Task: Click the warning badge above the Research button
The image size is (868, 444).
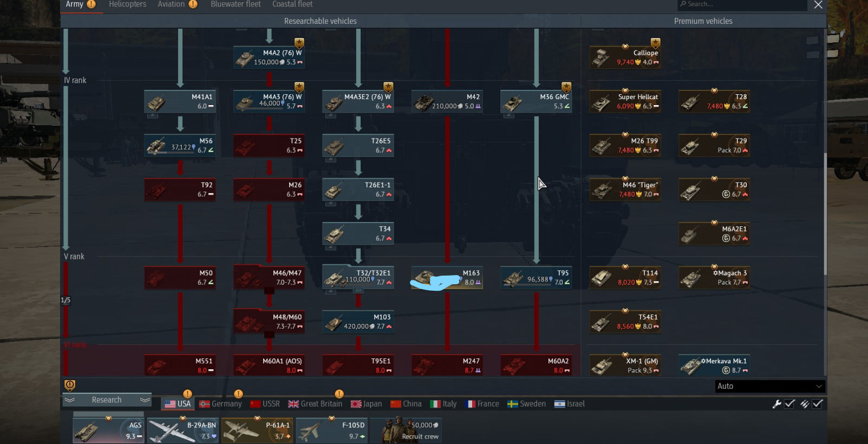Action: click(x=70, y=385)
